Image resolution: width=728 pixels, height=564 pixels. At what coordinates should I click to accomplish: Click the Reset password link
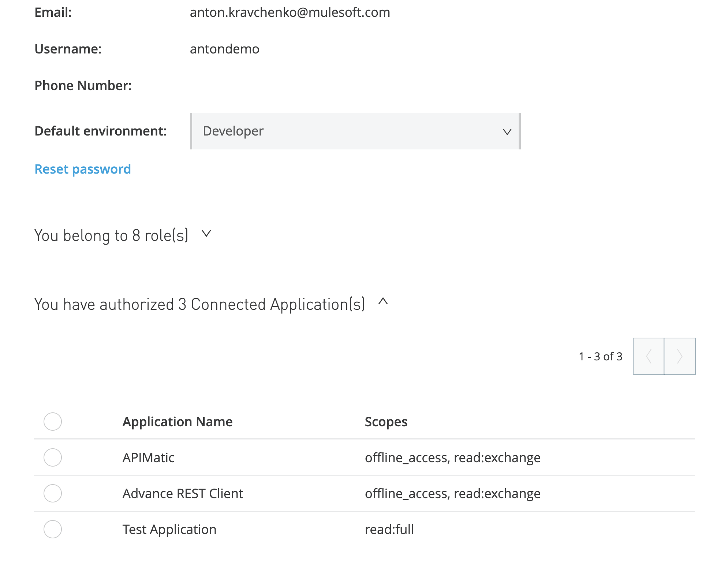[82, 169]
